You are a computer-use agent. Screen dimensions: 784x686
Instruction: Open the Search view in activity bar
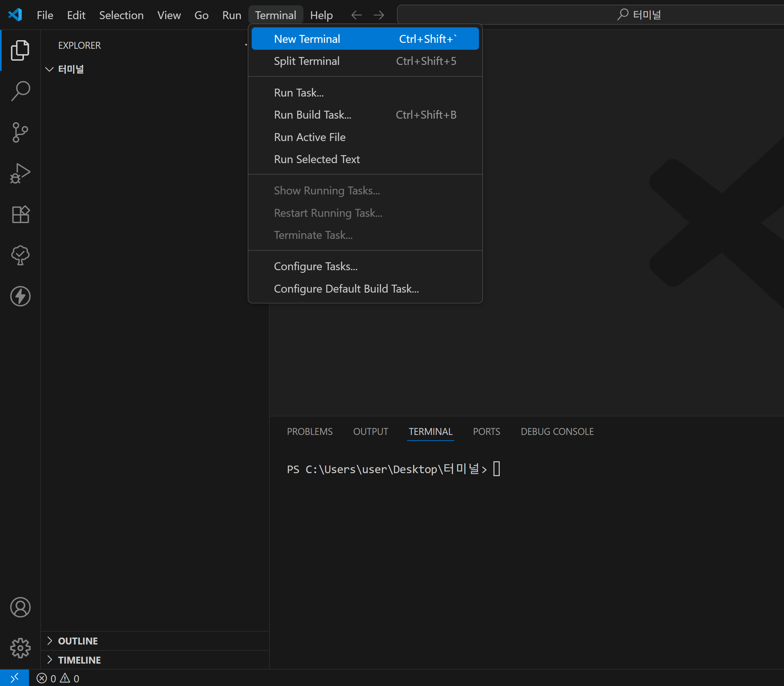pyautogui.click(x=20, y=91)
